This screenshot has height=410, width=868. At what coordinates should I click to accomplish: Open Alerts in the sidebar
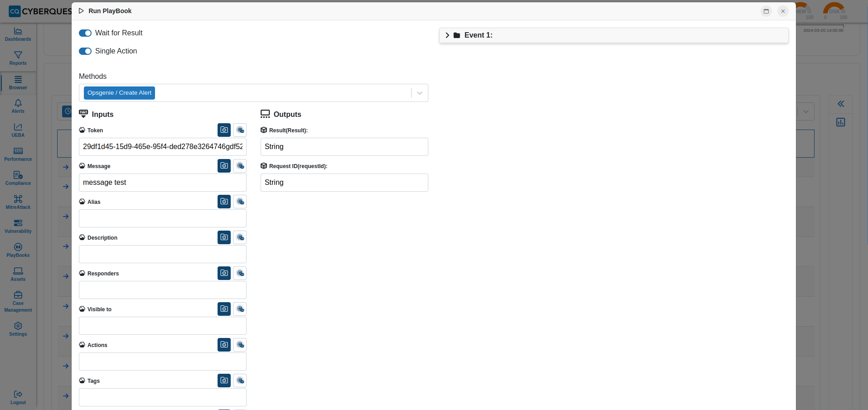[x=18, y=106]
